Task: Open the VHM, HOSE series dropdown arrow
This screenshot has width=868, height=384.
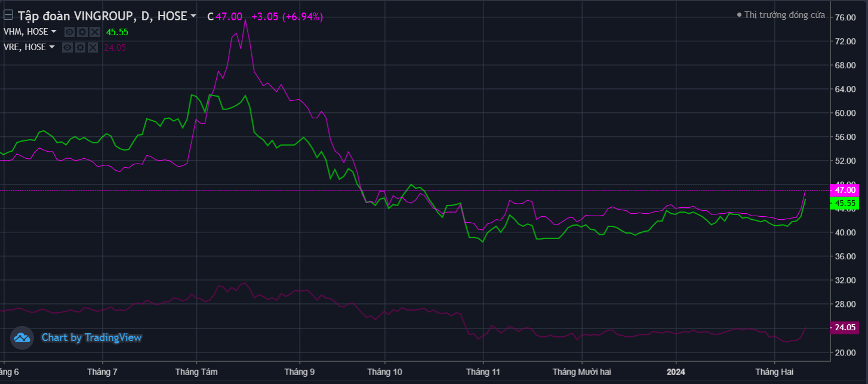Action: [x=54, y=32]
